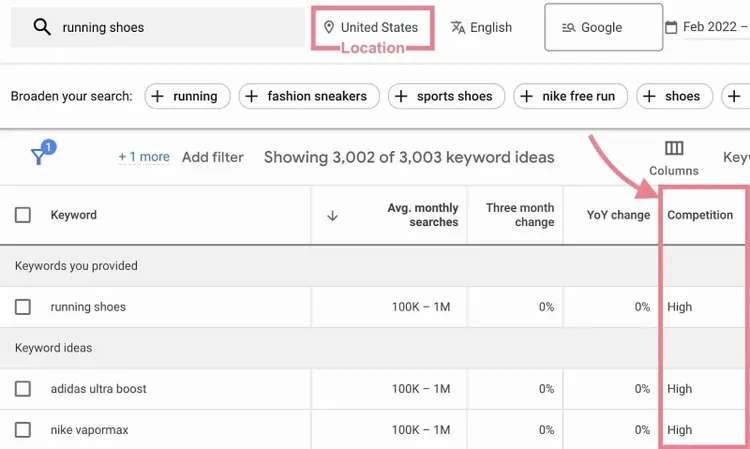750x449 pixels.
Task: Click the 'adidas ultra boost' keyword
Action: (x=99, y=389)
